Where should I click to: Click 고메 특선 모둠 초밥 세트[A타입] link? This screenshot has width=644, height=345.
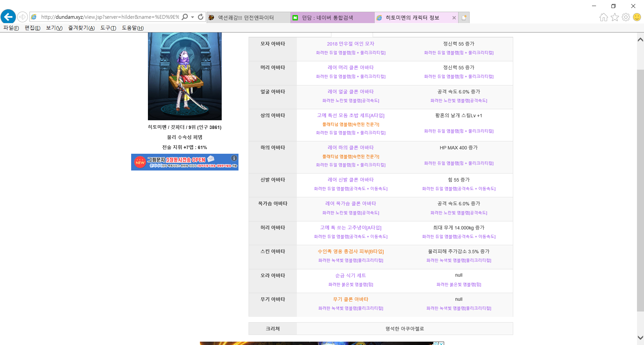coord(351,116)
